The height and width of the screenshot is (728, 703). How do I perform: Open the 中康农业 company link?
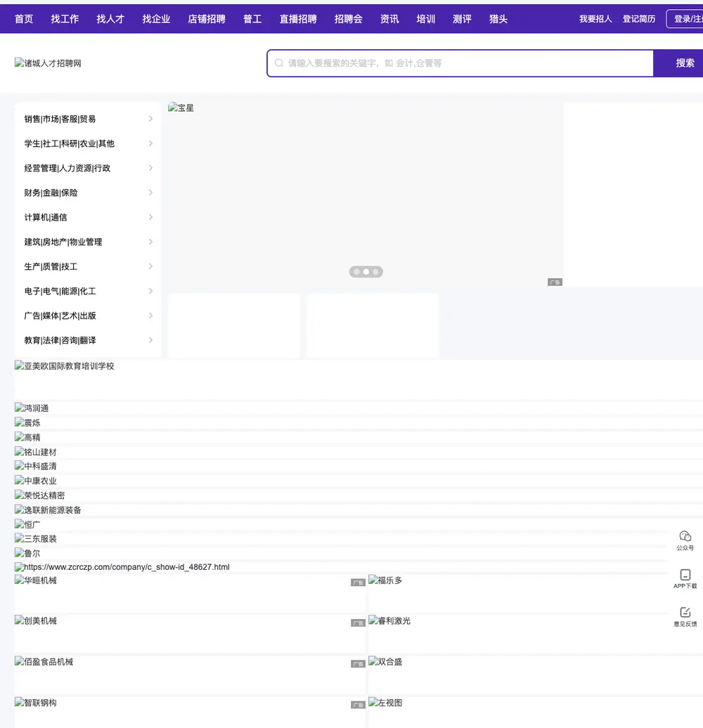point(359,481)
